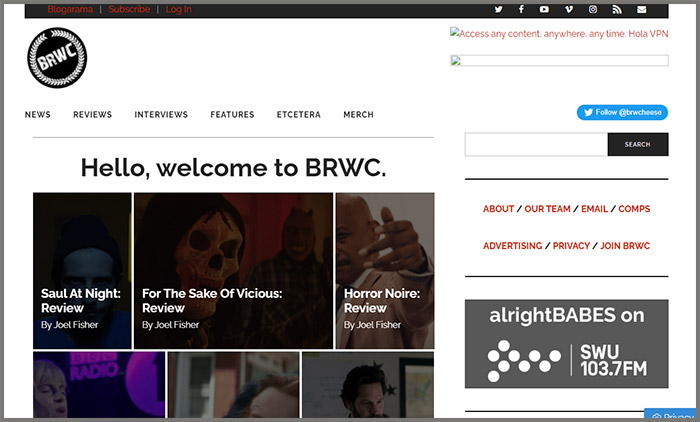Open the bearded man thumbnail article
Viewport: 700px width, 422px height.
[368, 384]
